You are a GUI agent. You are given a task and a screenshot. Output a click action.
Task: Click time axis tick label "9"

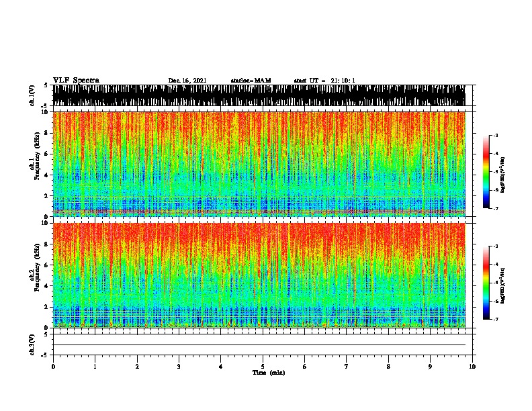[x=430, y=366]
